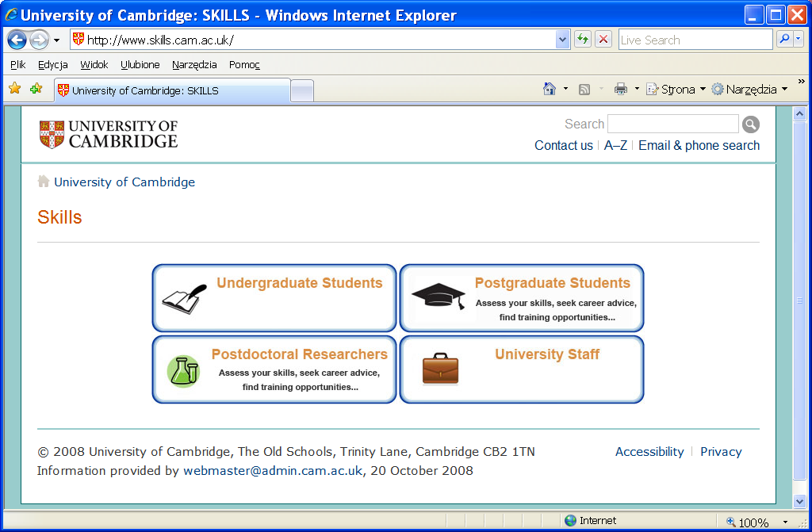Click the vertical scrollbar thumb

[799, 301]
